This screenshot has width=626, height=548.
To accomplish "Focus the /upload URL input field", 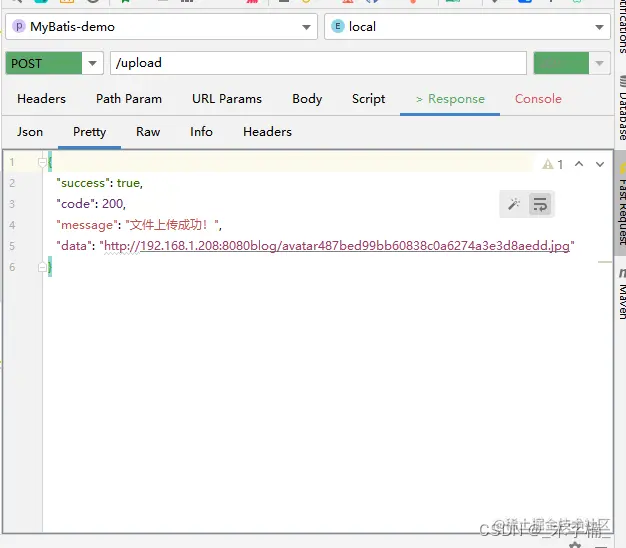I will click(318, 63).
